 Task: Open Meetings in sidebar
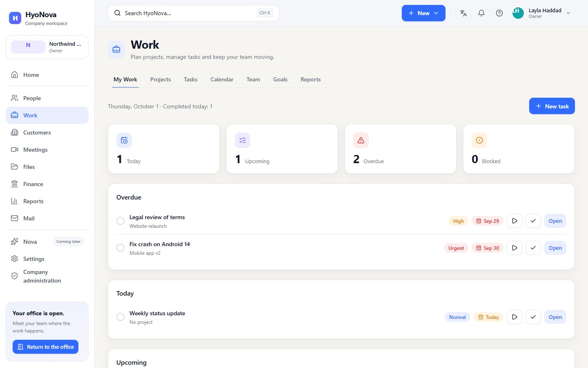[x=47, y=150]
